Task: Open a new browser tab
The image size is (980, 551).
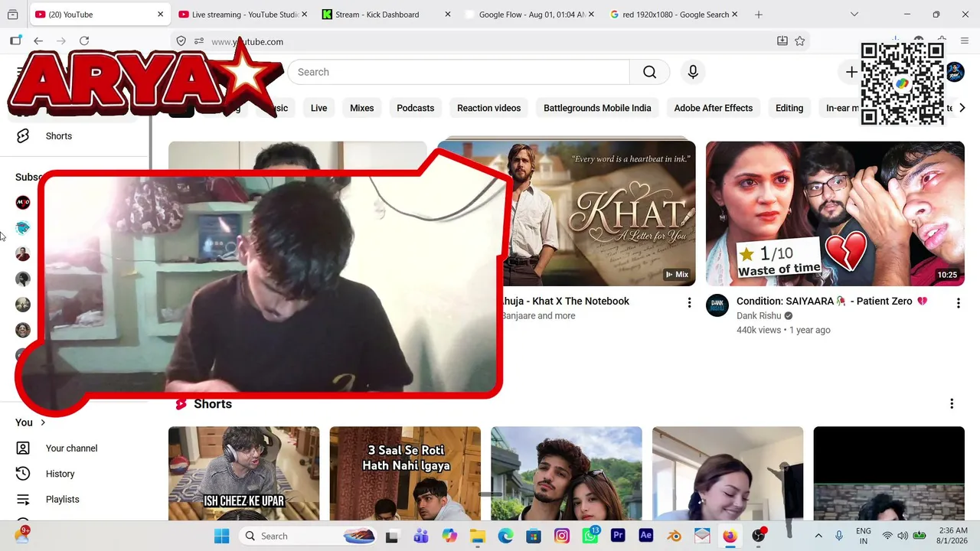Action: coord(759,15)
